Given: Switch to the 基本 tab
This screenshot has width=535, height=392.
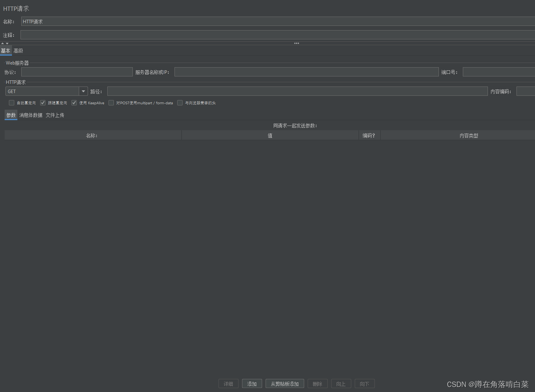Looking at the screenshot, I should point(5,51).
